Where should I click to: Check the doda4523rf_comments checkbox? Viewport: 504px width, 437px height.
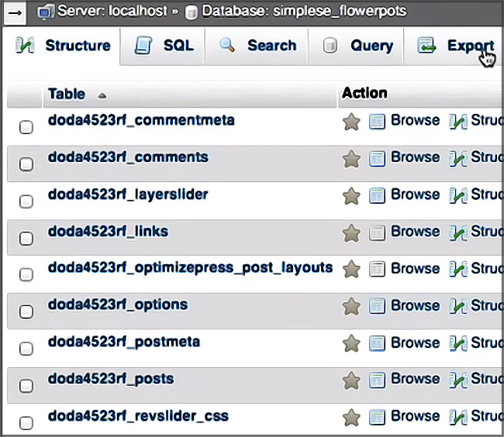26,163
